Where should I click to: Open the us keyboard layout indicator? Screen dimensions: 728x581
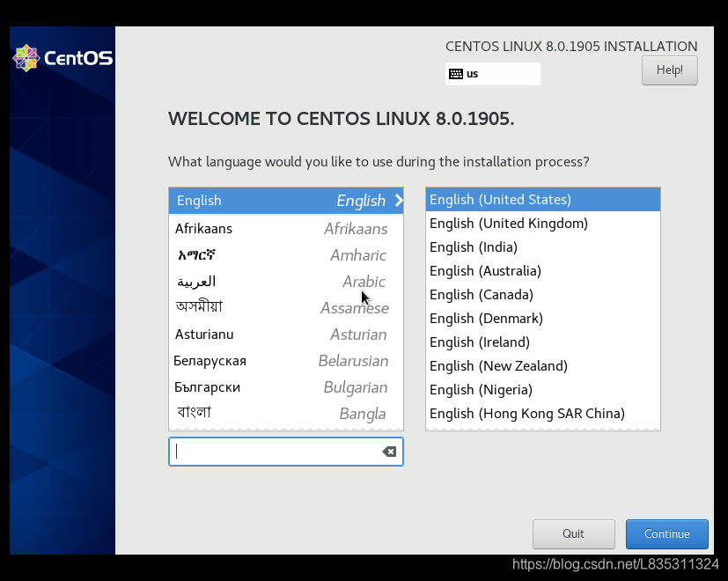coord(493,74)
